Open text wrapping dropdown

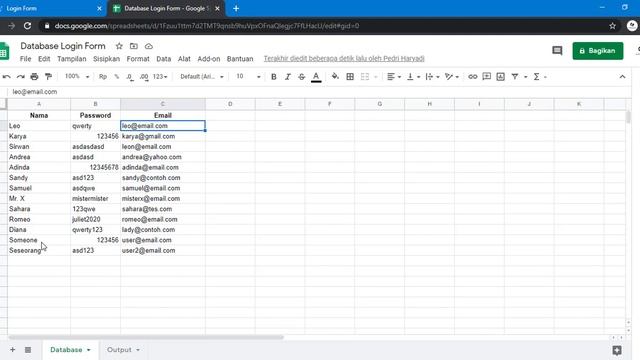pyautogui.click(x=432, y=77)
